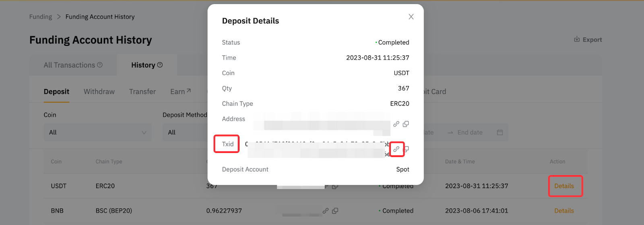Copy the BNB row transaction address
This screenshot has height=225, width=644.
click(x=335, y=211)
